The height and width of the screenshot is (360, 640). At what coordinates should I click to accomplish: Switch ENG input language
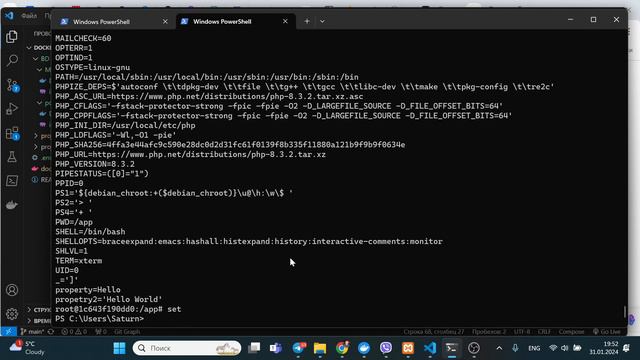[534, 348]
